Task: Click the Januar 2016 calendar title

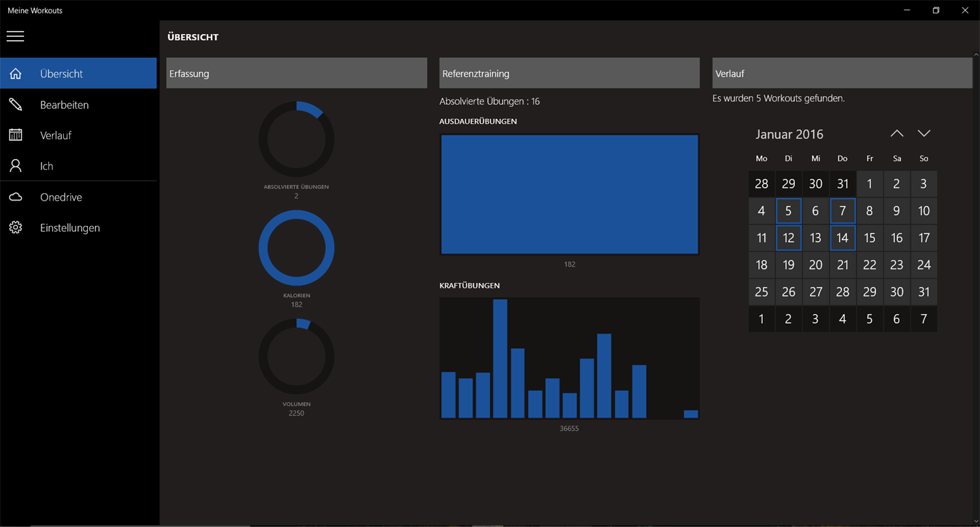Action: pos(789,135)
